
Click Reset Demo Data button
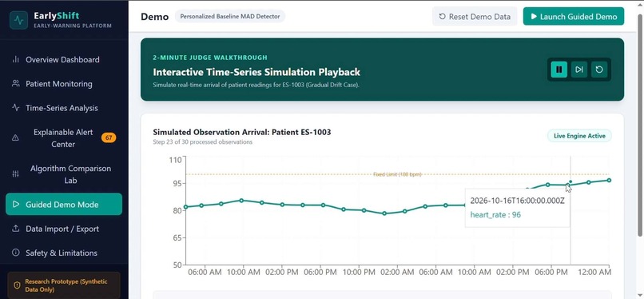pos(475,17)
